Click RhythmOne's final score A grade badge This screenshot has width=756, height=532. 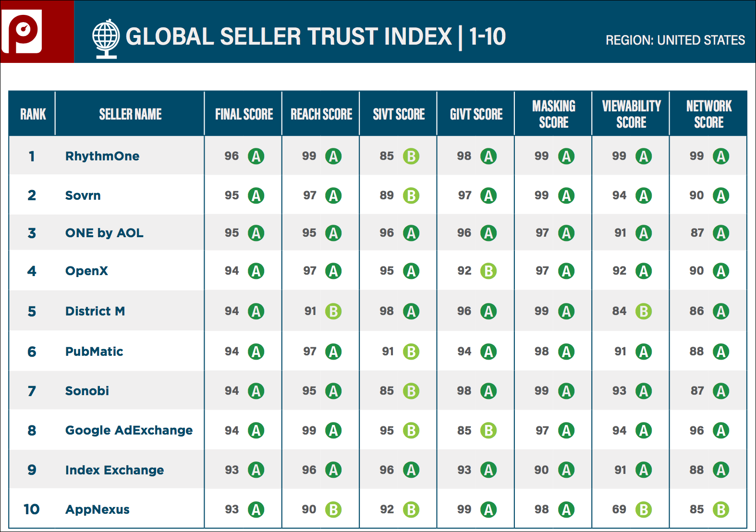click(256, 156)
